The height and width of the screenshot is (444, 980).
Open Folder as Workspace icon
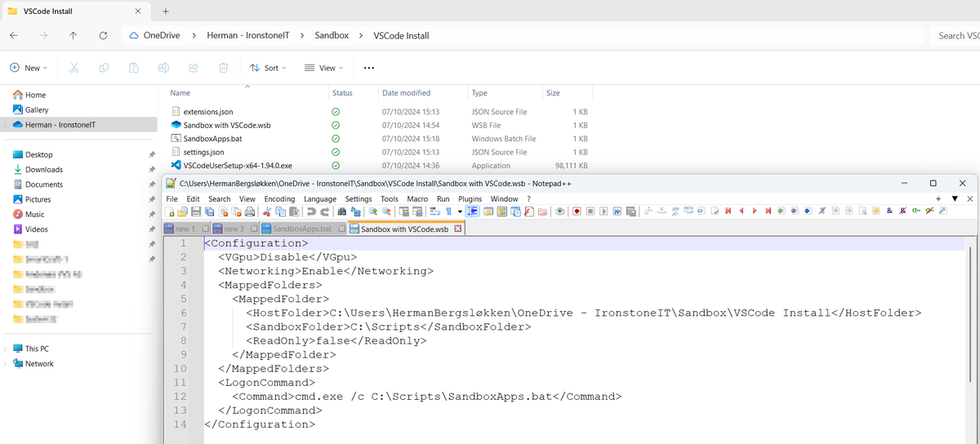[x=542, y=211]
